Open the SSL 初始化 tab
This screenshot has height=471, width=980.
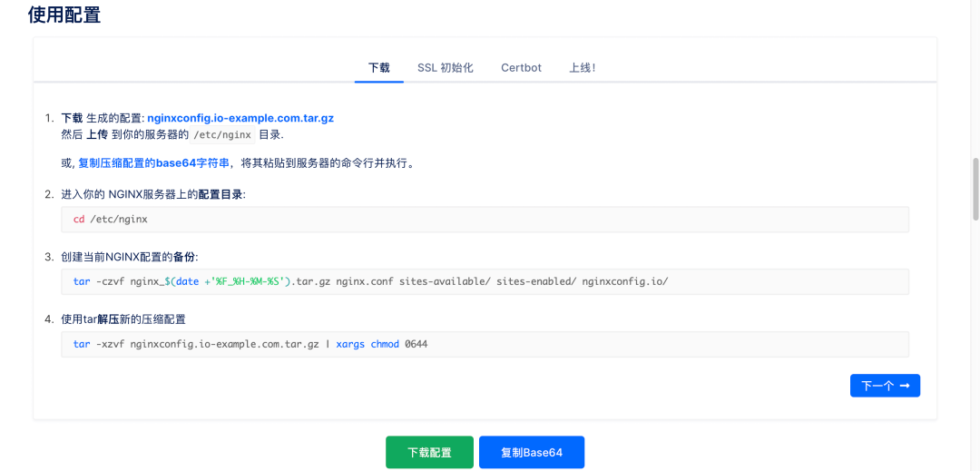(x=445, y=67)
